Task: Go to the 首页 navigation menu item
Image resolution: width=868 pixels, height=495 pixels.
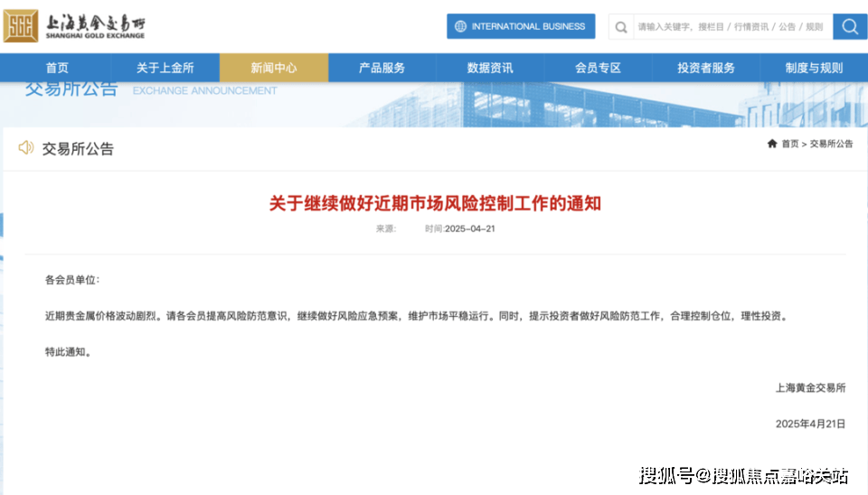Action: (x=57, y=68)
